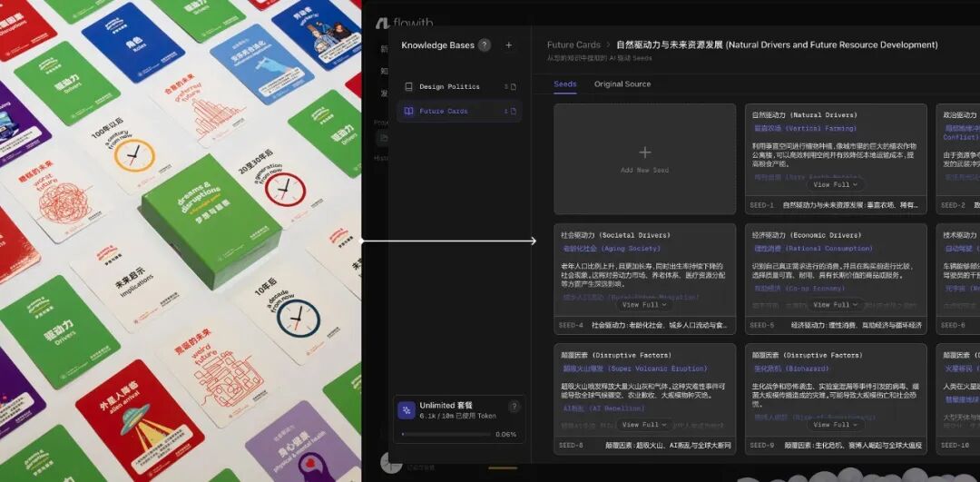Click the Natural Drivers card heading
The image size is (980, 482).
pyautogui.click(x=804, y=115)
